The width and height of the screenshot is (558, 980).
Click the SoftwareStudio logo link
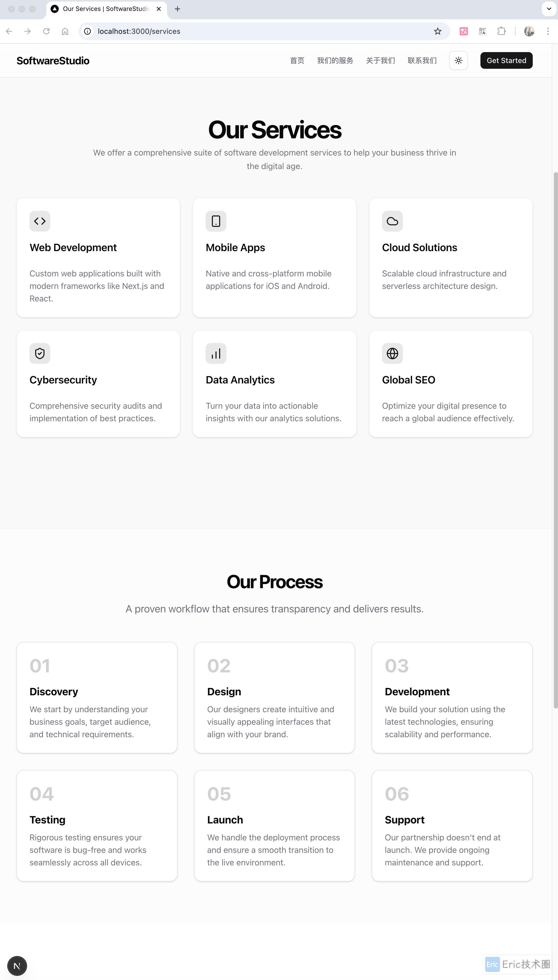coord(53,61)
